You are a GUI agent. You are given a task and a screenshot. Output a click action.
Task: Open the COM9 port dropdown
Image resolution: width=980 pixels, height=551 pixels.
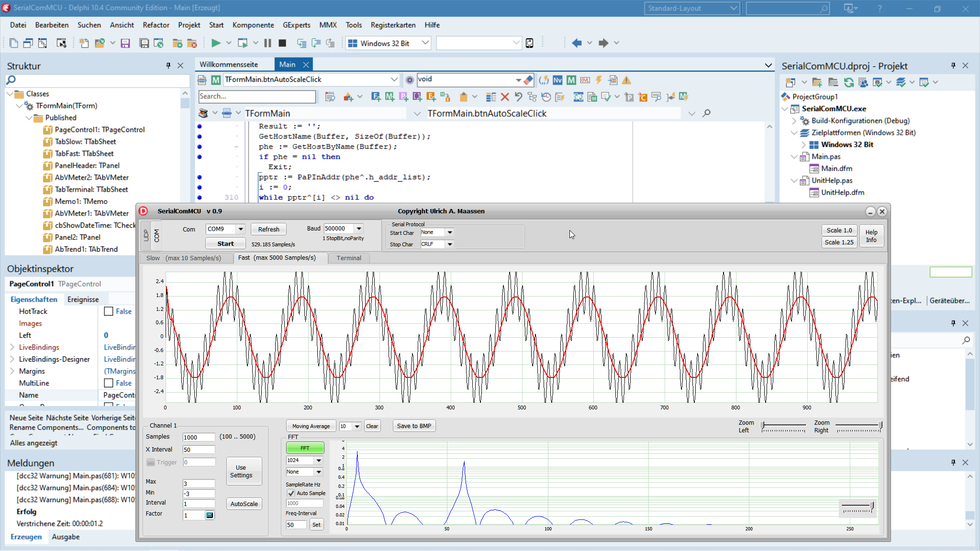pyautogui.click(x=241, y=229)
